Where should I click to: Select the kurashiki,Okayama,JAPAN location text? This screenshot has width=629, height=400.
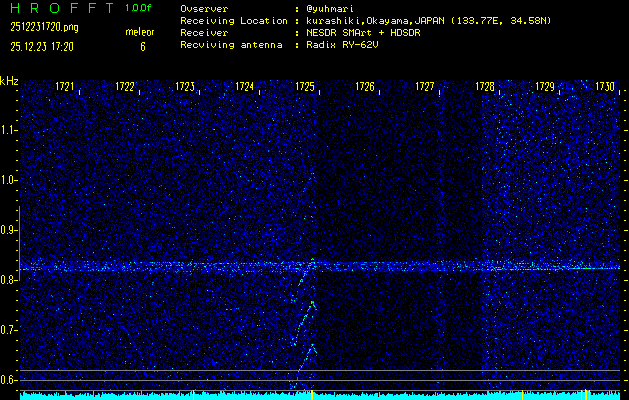click(429, 21)
